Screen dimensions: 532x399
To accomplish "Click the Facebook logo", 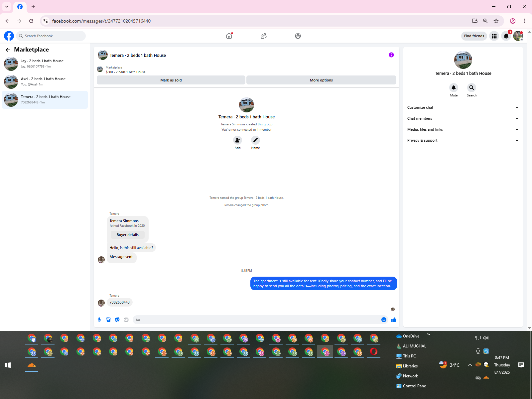I will click(x=9, y=36).
